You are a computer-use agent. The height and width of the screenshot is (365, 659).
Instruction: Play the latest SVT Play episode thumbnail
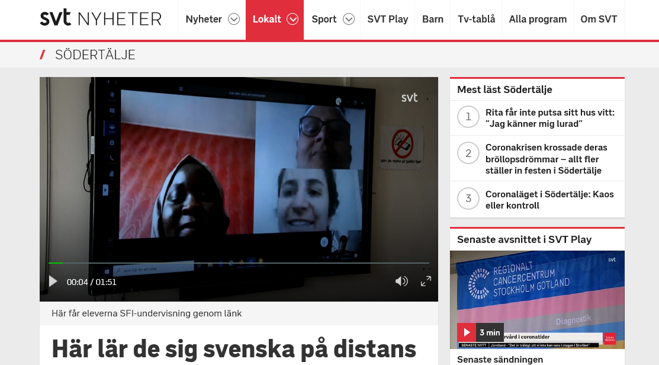(x=467, y=333)
